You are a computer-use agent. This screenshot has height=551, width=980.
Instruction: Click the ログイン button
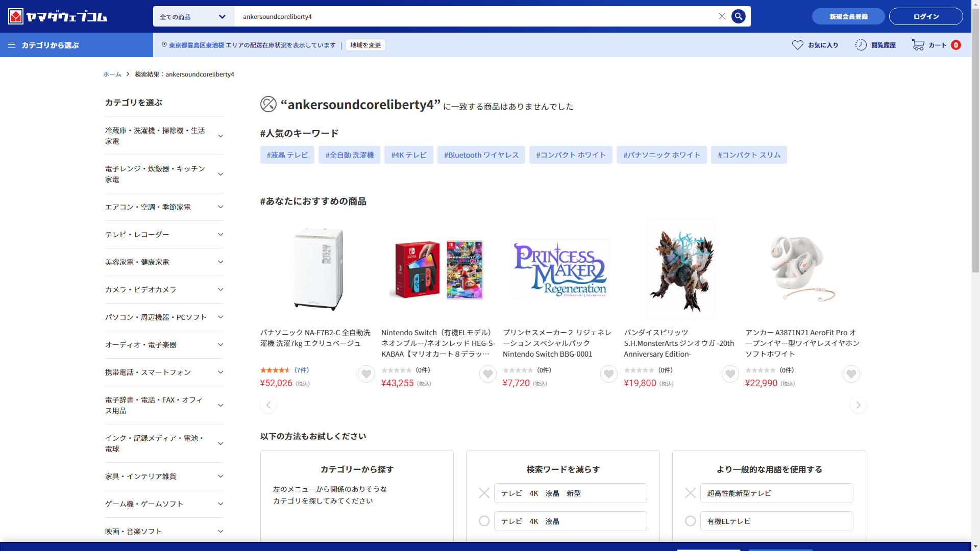pos(925,16)
